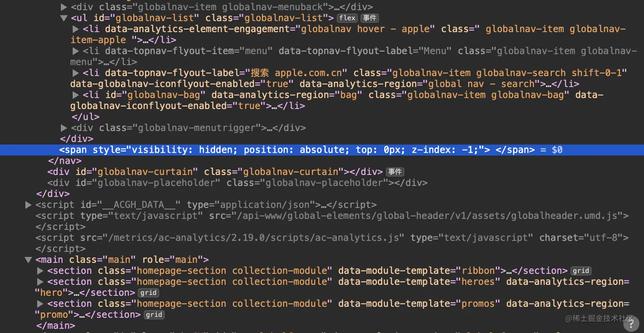644x333 pixels.
Task: Select the globalnav-curtain div line
Action: pyautogui.click(x=215, y=172)
